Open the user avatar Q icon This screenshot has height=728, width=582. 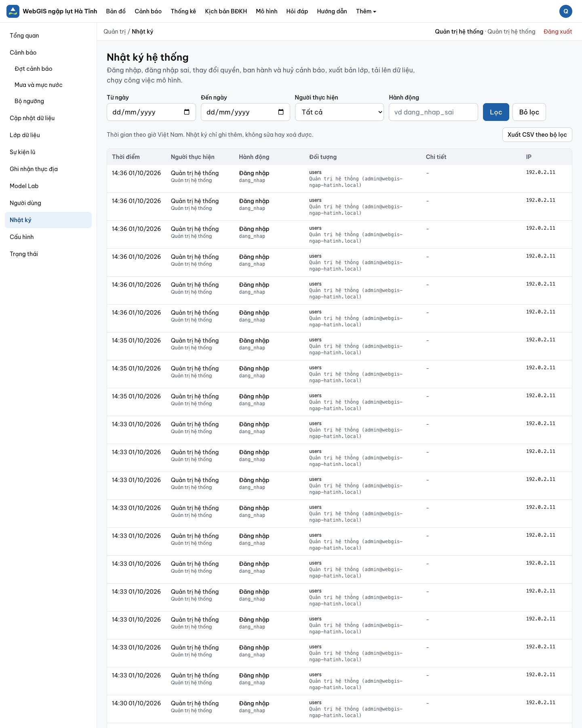(566, 11)
